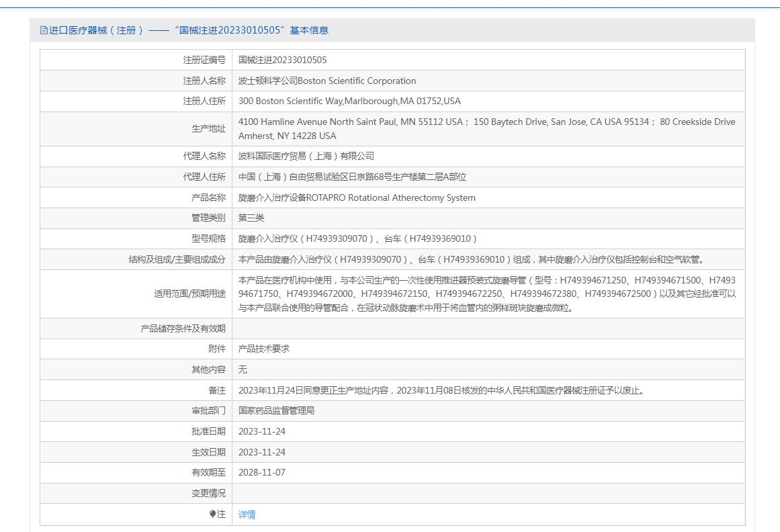780x532 pixels.
Task: Click the 管理类别 label
Action: pos(208,218)
